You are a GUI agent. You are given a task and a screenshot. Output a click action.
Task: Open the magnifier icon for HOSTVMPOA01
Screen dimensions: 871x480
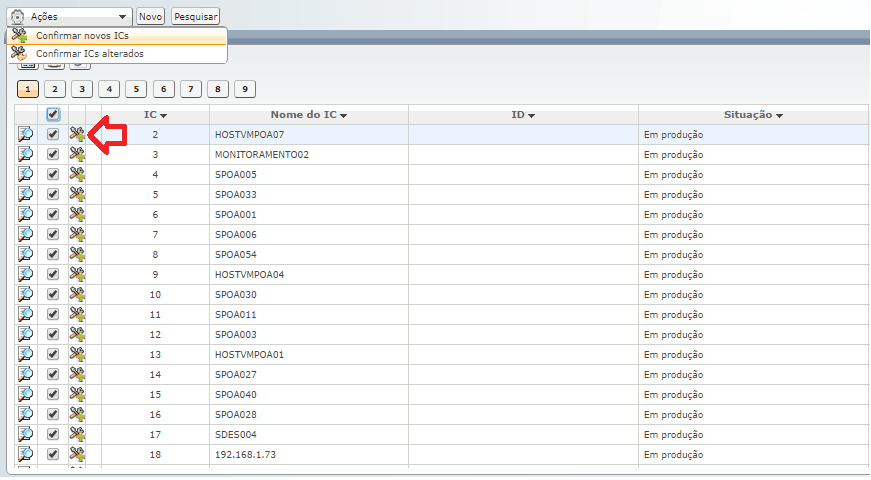25,354
